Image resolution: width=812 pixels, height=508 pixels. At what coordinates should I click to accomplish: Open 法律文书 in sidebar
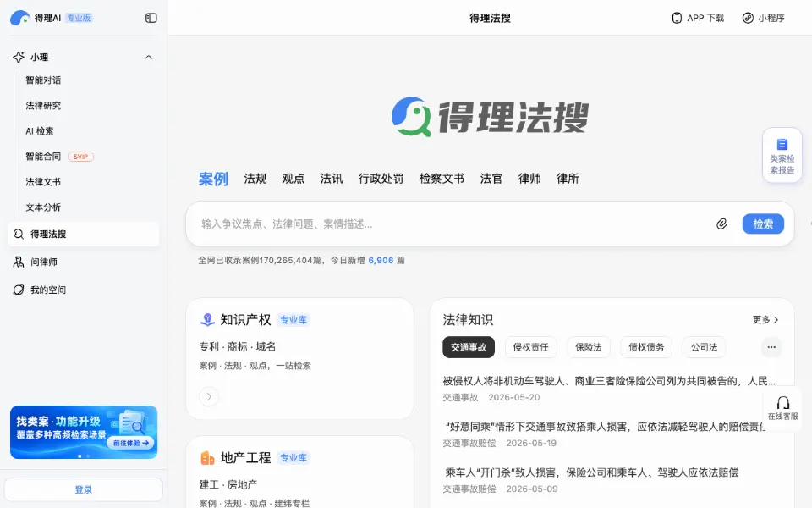click(x=43, y=182)
